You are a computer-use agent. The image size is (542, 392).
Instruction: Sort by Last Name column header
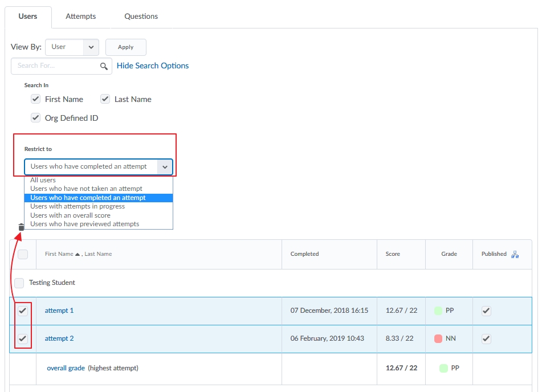[x=98, y=254]
